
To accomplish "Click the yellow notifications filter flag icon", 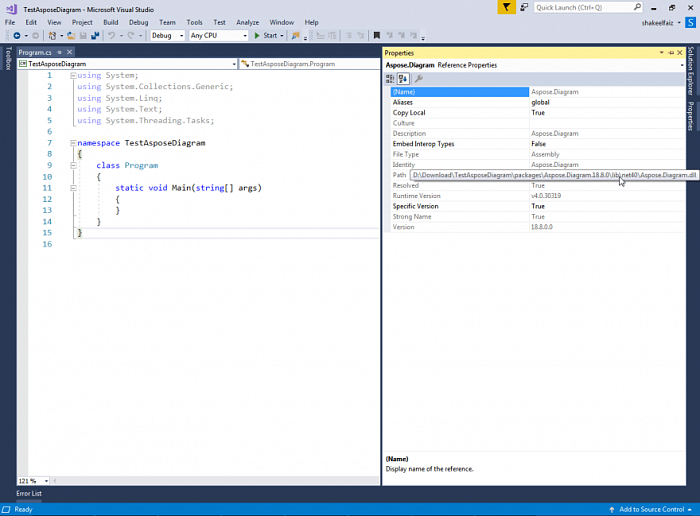I will (x=506, y=7).
